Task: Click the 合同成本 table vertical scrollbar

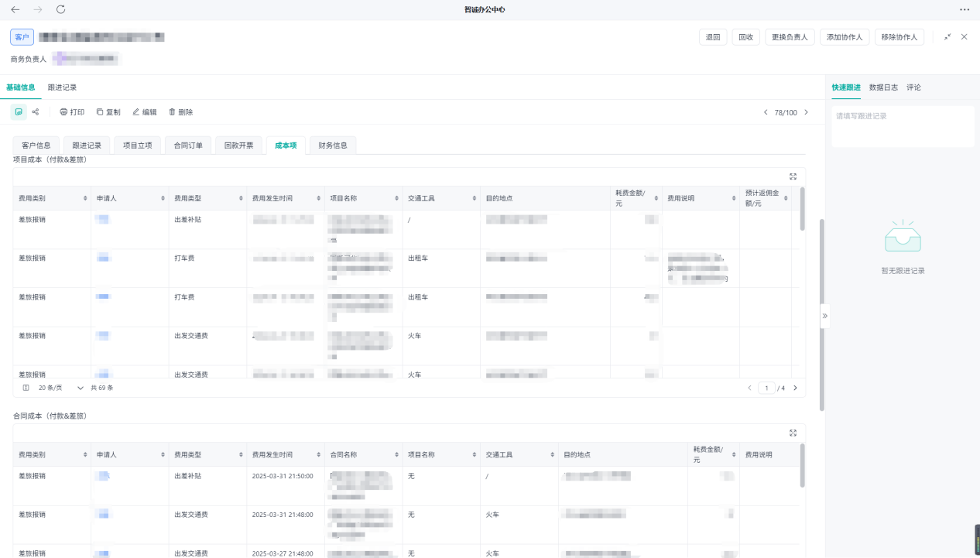Action: pos(802,465)
